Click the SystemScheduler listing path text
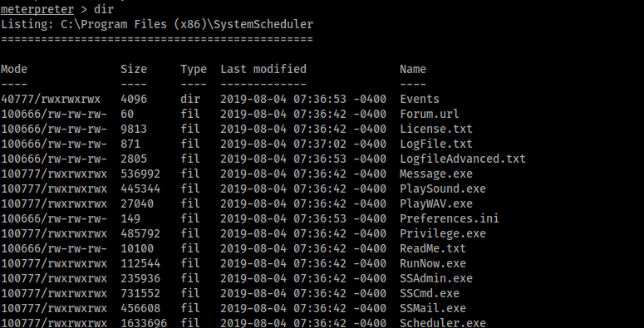Image resolution: width=644 pixels, height=328 pixels. click(187, 24)
